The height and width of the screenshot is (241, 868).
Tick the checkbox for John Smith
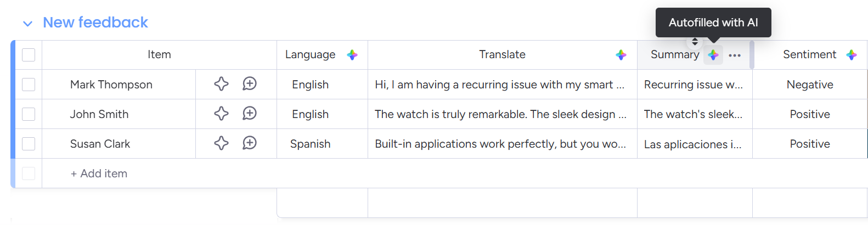pyautogui.click(x=29, y=114)
